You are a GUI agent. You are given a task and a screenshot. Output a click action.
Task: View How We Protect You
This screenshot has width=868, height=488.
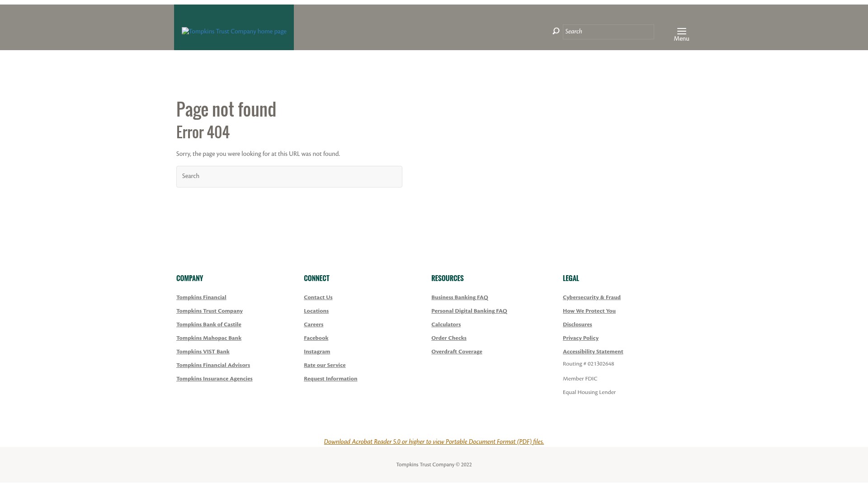(589, 311)
